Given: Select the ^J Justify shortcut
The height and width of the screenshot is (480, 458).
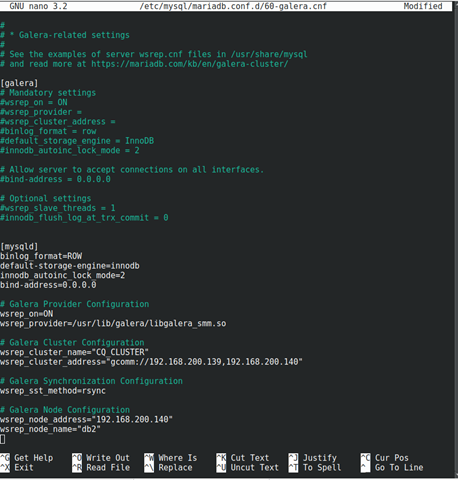Looking at the screenshot, I should click(313, 458).
